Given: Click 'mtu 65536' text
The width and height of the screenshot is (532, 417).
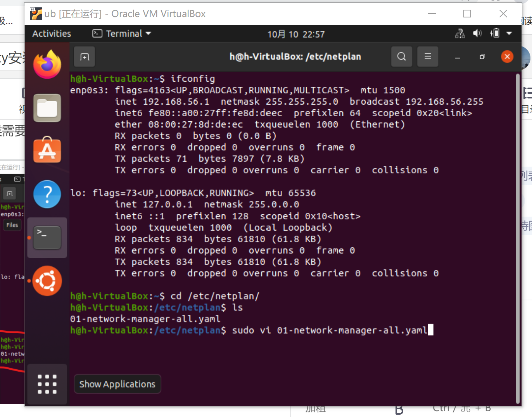Looking at the screenshot, I should [x=290, y=193].
